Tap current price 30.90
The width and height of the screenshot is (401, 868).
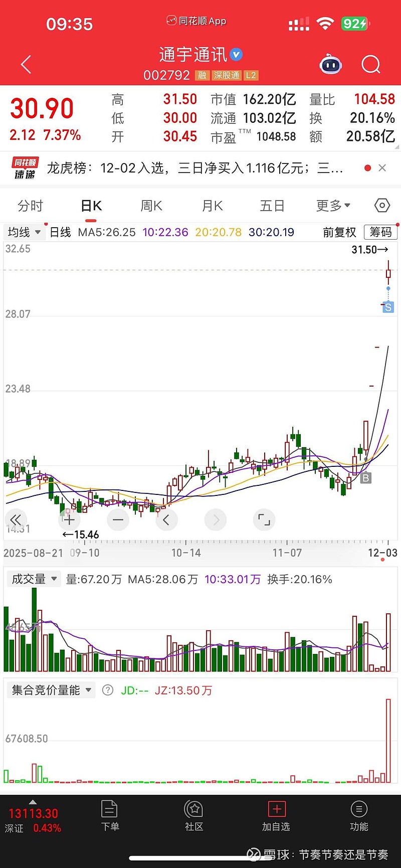(x=42, y=108)
